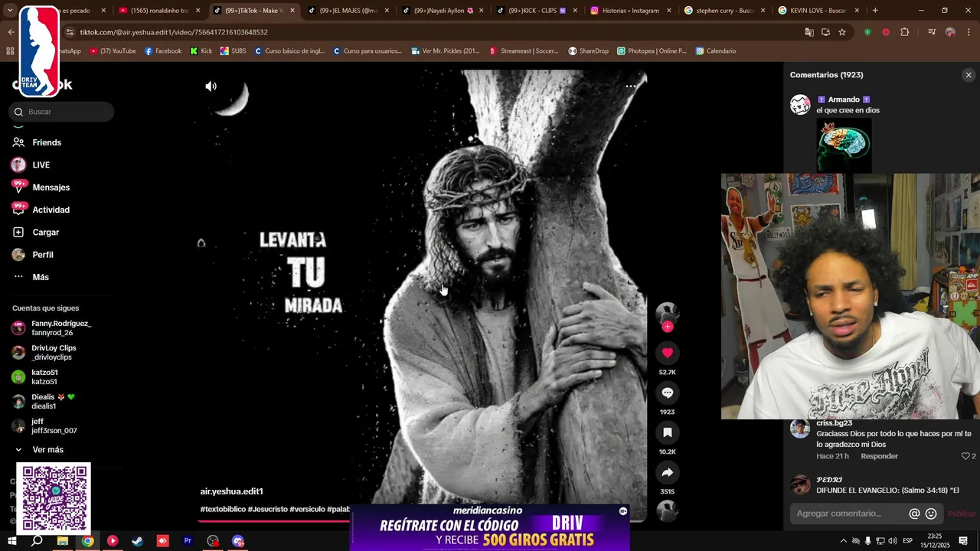Open the browser extensions puzzle icon

click(x=905, y=32)
